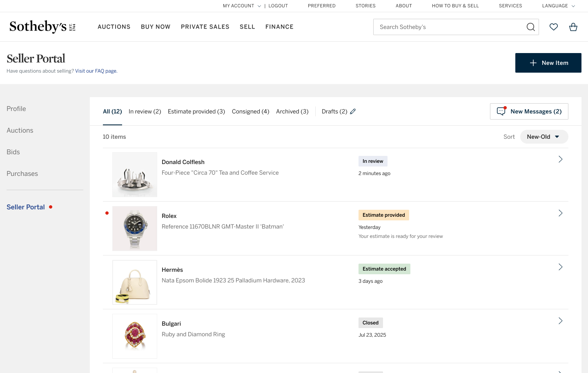
Task: Click the Rolex item title
Action: (169, 216)
